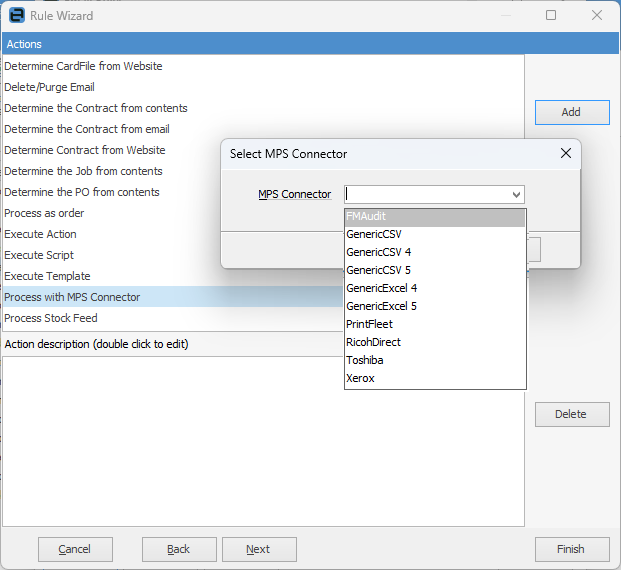Open the MPS Connector dropdown arrow
Screen dimensions: 621x570
pos(516,194)
